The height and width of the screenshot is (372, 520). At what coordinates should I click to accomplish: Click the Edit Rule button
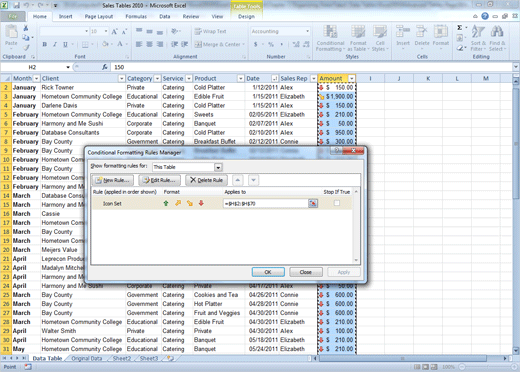159,180
